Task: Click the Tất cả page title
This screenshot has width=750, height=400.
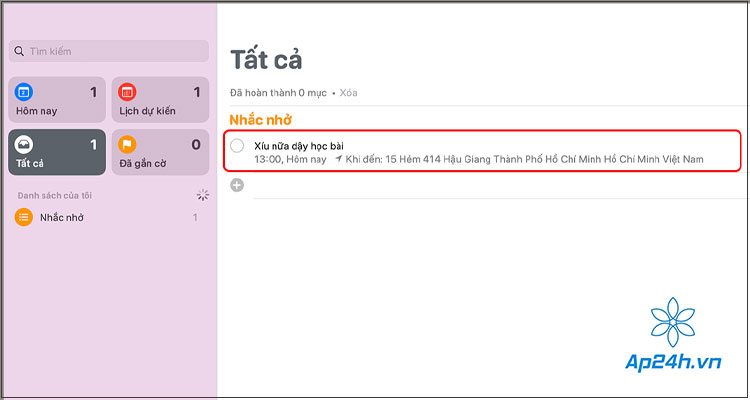Action: pyautogui.click(x=266, y=60)
